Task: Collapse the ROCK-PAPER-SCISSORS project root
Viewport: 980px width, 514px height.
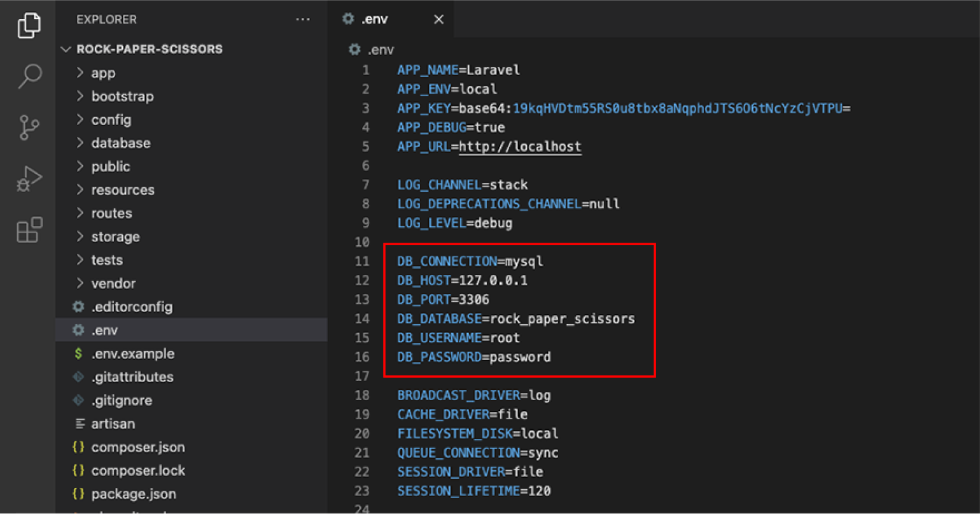Action: tap(192, 49)
